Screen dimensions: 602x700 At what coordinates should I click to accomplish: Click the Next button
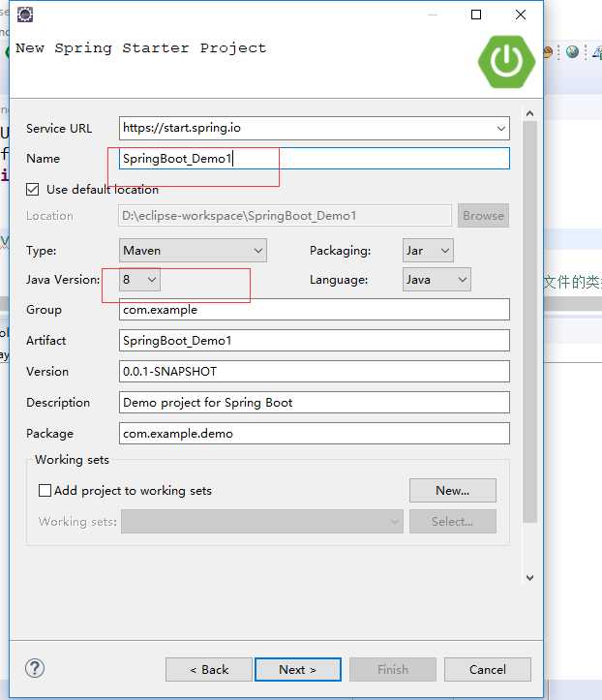[298, 670]
